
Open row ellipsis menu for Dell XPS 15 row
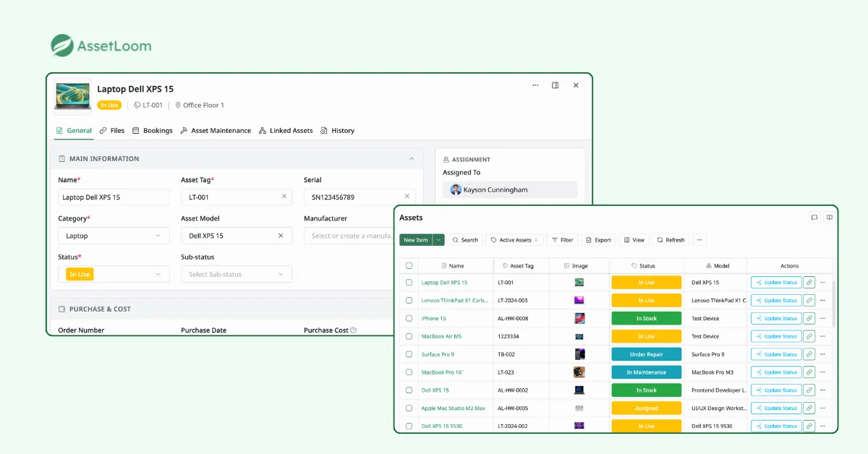coord(822,390)
